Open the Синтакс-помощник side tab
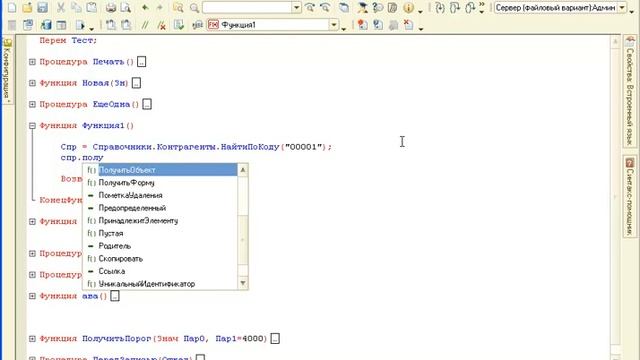The width and height of the screenshot is (640, 360). (630, 197)
